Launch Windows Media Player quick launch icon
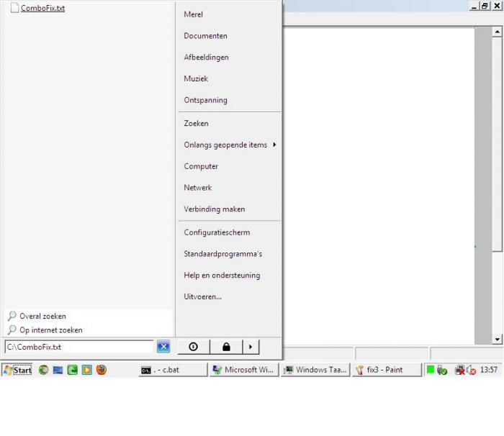This screenshot has width=504, height=436. coord(87,370)
